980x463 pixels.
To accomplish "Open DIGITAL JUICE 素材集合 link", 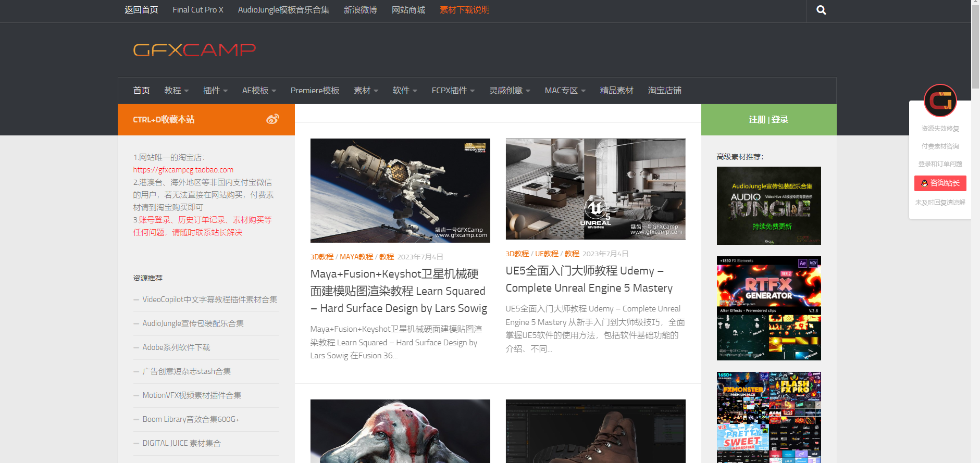I will (181, 443).
